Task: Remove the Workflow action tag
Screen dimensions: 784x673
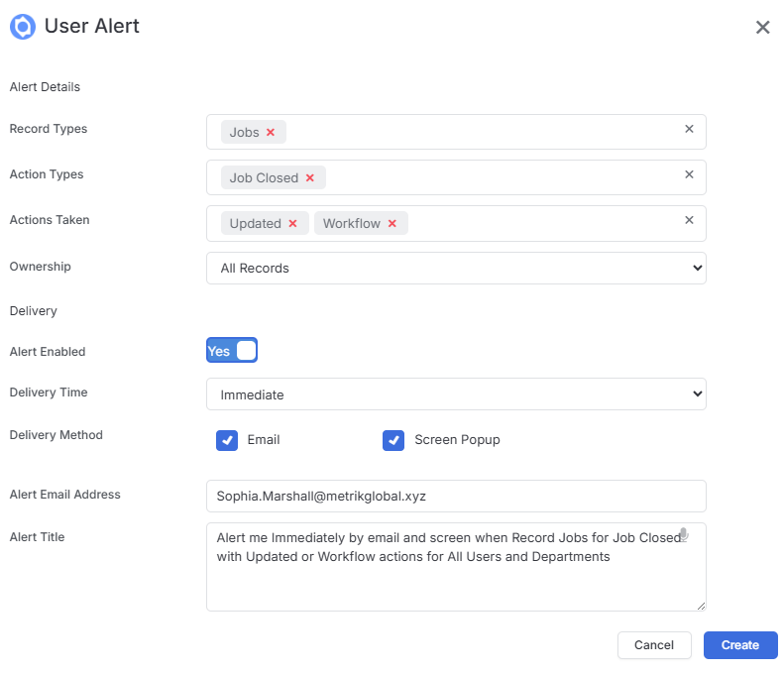Action: 392,223
